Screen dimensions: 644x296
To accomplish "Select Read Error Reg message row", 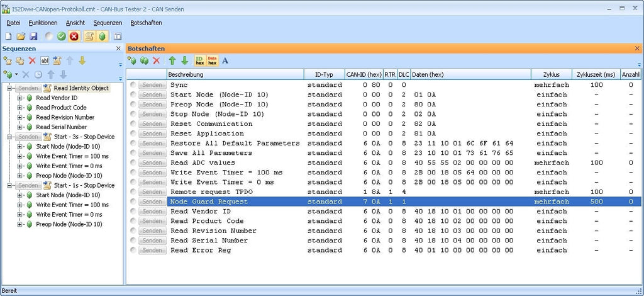I will [201, 250].
